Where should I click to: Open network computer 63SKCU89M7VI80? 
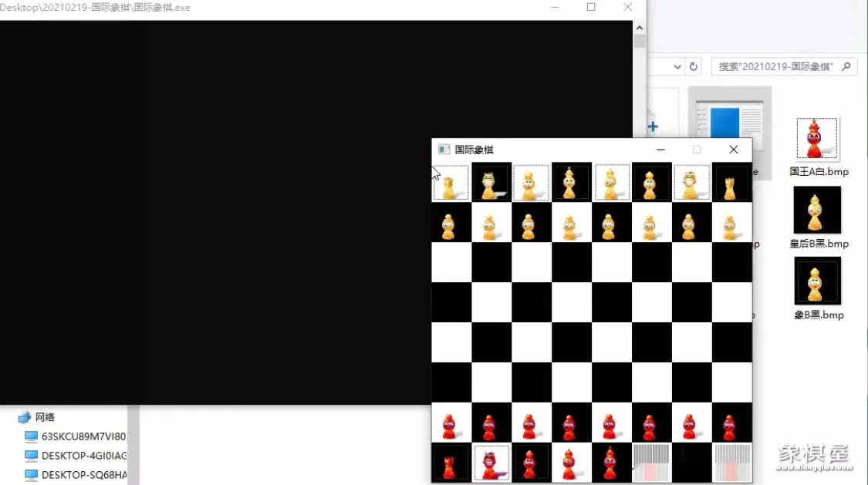83,436
